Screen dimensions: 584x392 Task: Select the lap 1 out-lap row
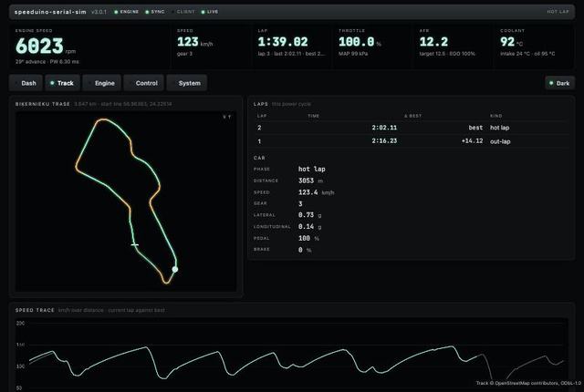point(412,141)
